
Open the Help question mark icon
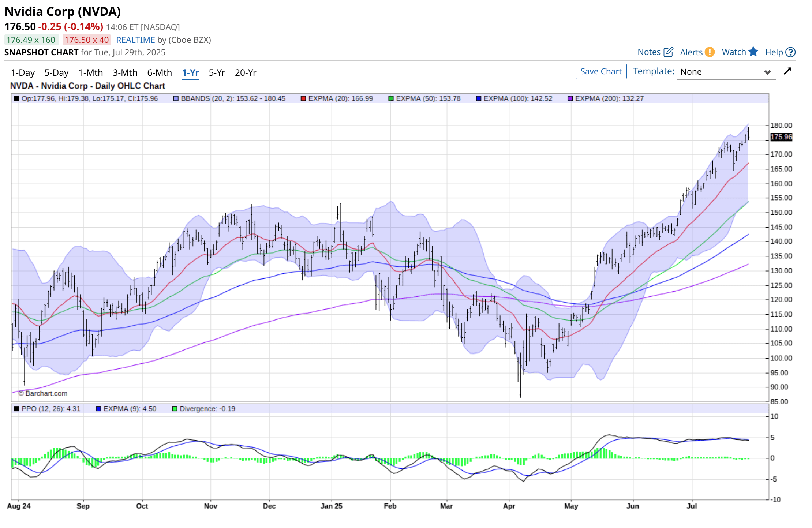[x=790, y=52]
